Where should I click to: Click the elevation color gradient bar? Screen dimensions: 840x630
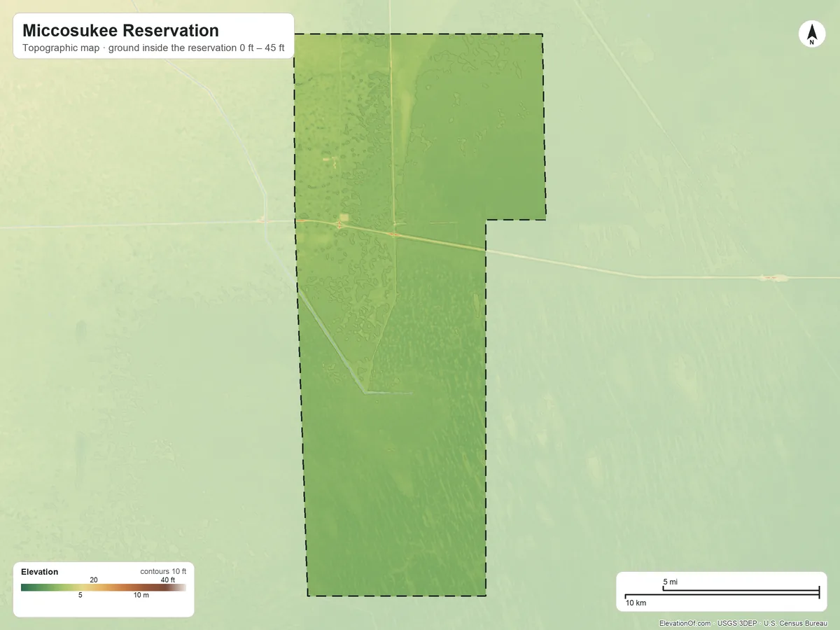104,587
